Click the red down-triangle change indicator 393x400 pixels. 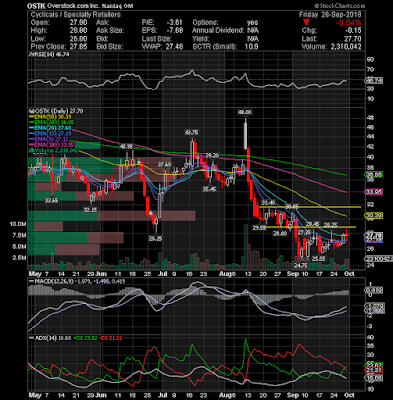click(x=307, y=23)
